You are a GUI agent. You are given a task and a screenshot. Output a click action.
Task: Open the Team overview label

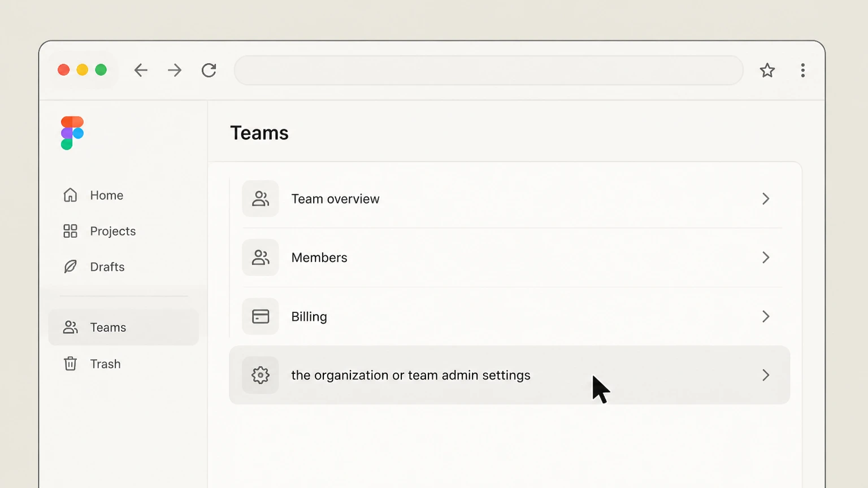point(335,199)
